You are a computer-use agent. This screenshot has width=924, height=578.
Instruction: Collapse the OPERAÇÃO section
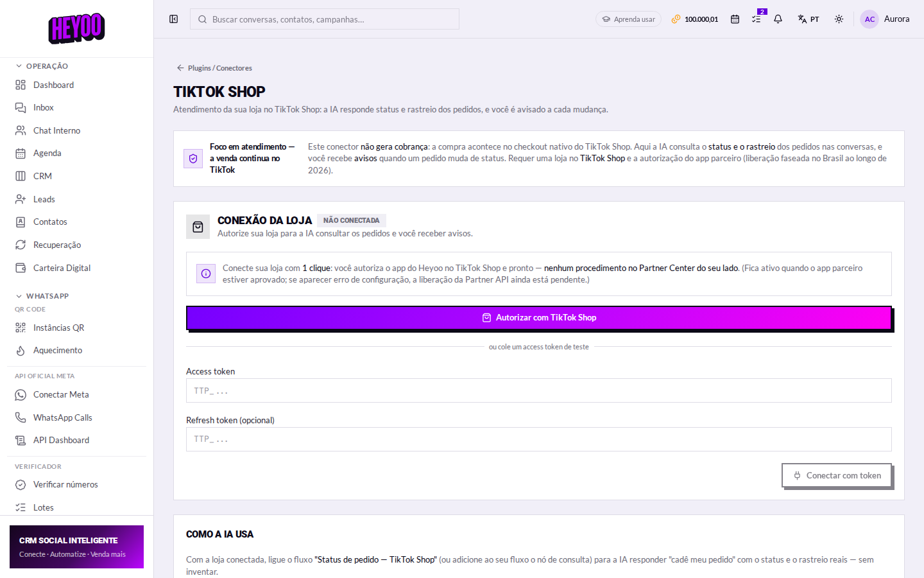[42, 66]
